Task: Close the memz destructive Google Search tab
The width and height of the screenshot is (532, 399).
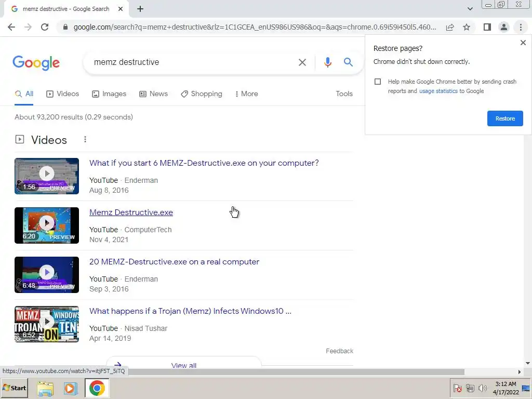Action: click(x=121, y=9)
